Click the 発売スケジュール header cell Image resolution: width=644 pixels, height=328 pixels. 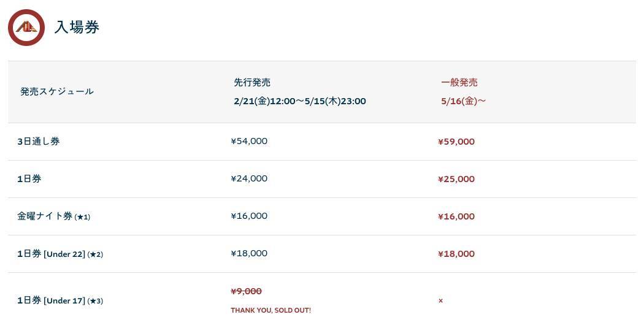pos(57,91)
